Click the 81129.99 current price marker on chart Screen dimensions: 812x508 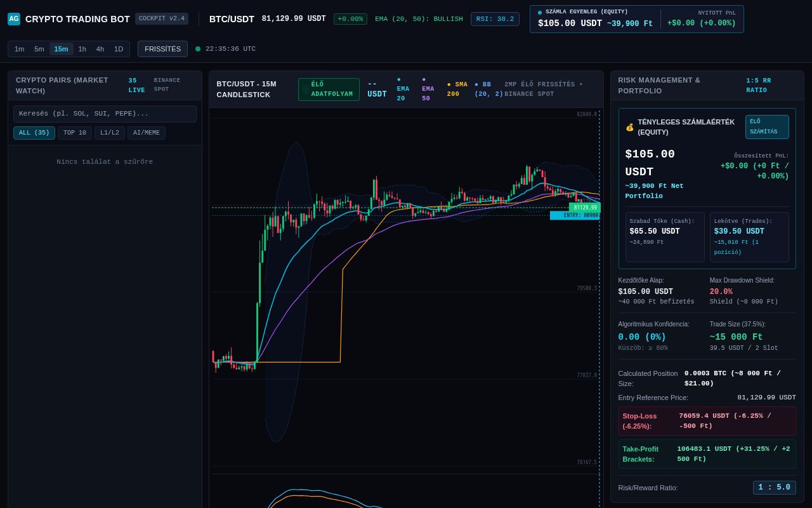(585, 208)
